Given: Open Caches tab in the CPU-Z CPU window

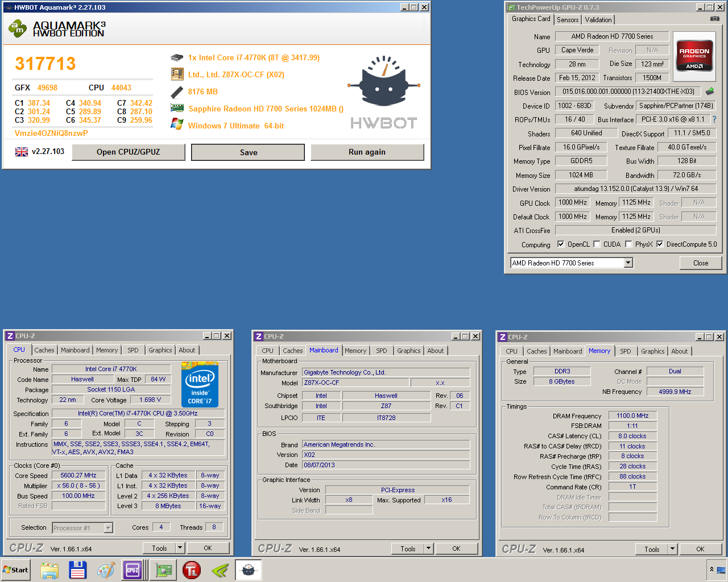Looking at the screenshot, I should [44, 350].
